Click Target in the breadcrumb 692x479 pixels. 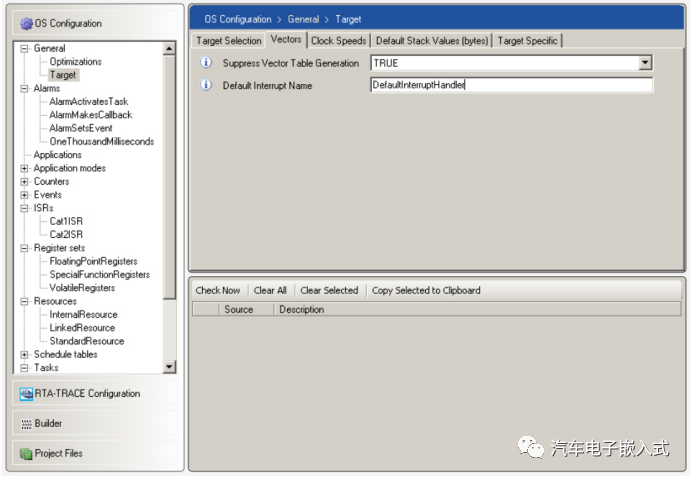point(348,19)
